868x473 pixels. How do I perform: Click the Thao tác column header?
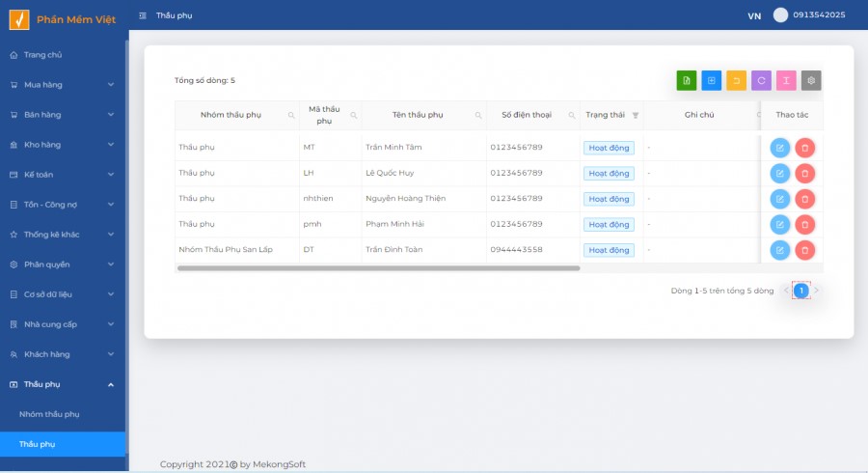(792, 115)
